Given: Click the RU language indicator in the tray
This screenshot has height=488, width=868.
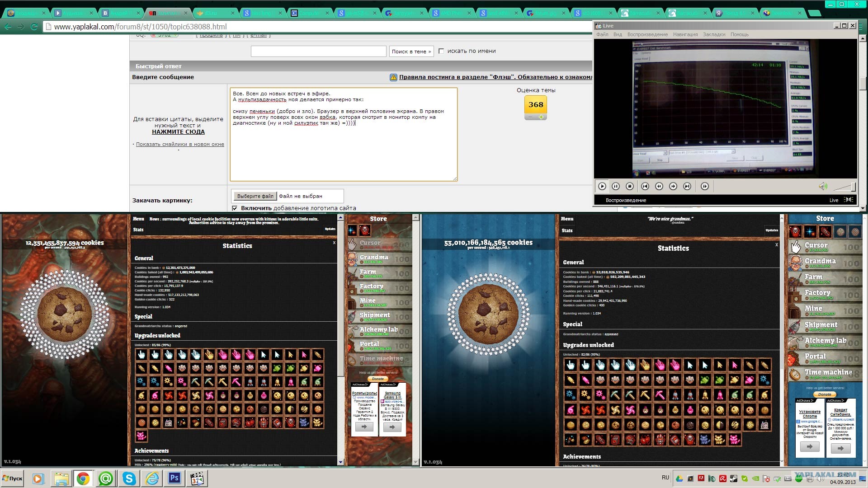Looking at the screenshot, I should (x=665, y=478).
